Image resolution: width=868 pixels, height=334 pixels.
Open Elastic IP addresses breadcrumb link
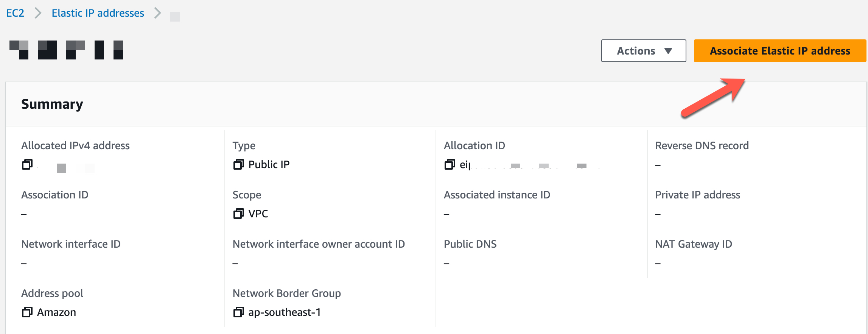[x=98, y=13]
